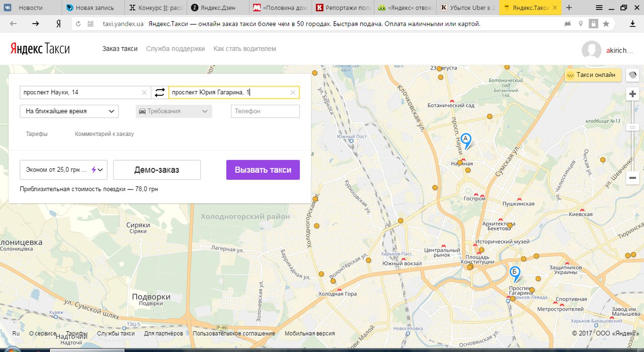This screenshot has height=352, width=644.
Task: Expand the Требования dropdown
Action: 174,111
